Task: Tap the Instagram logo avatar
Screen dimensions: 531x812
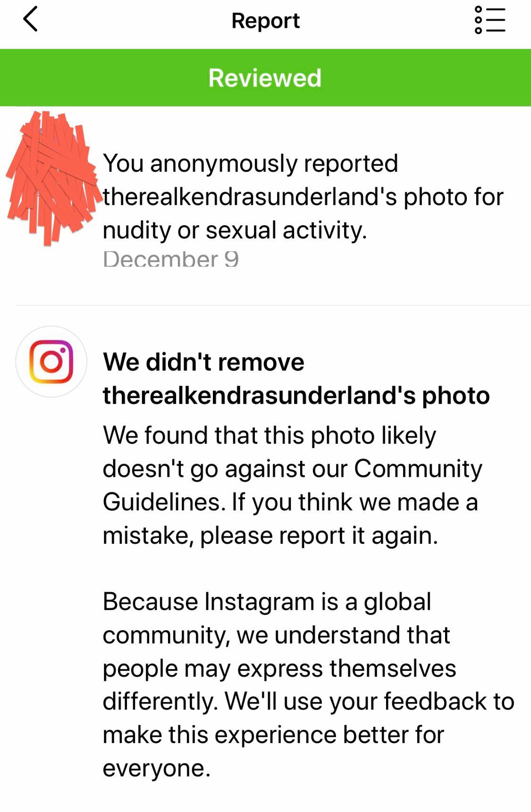Action: click(51, 362)
